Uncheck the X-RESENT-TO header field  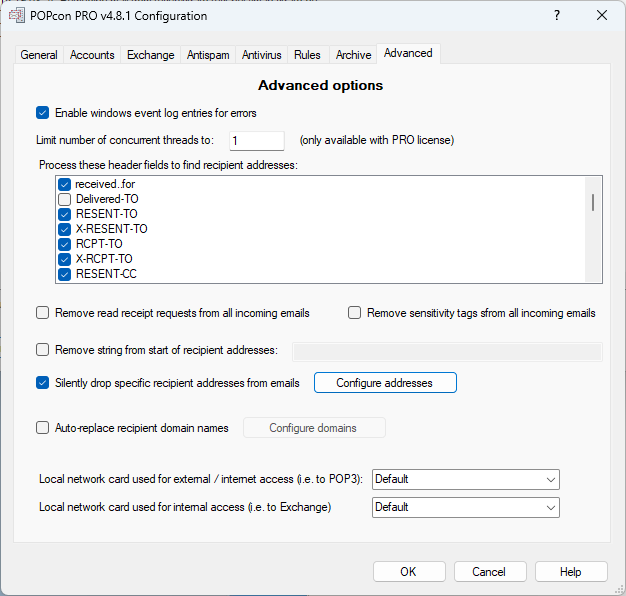[65, 229]
